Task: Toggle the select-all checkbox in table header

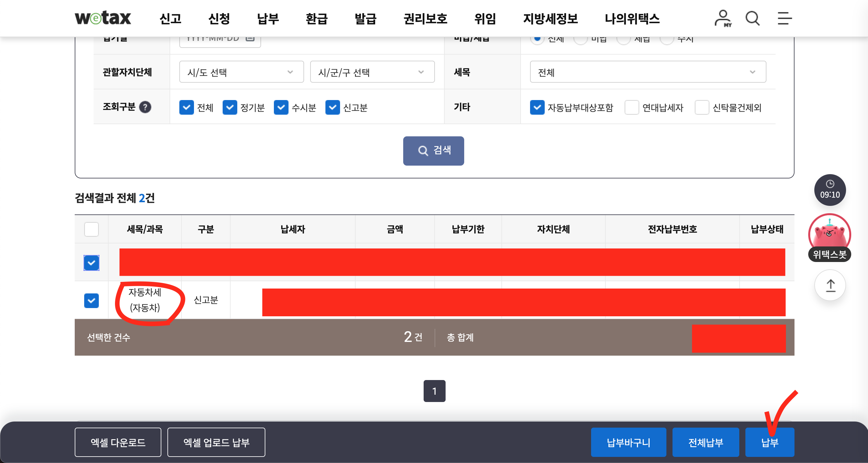Action: coord(91,229)
